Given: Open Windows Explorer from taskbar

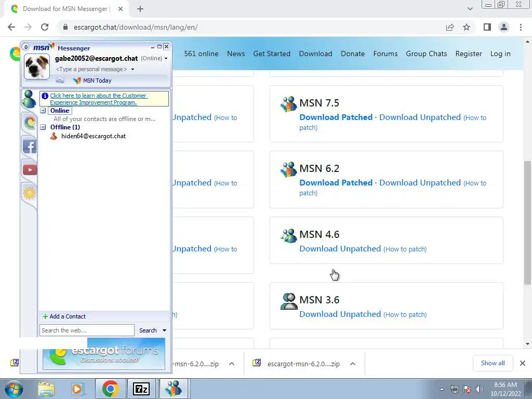Looking at the screenshot, I should [x=46, y=389].
